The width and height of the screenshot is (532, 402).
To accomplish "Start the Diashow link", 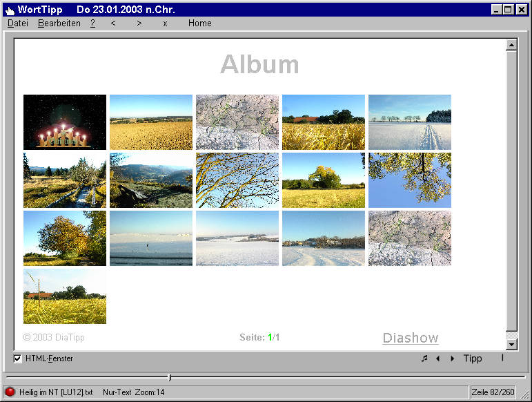I will pos(411,338).
